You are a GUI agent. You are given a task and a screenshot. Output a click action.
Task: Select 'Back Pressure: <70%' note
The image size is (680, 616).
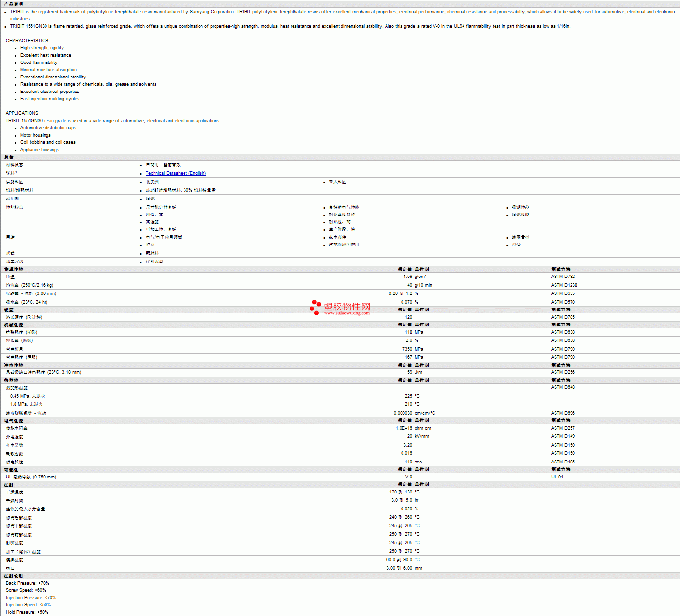coord(28,583)
